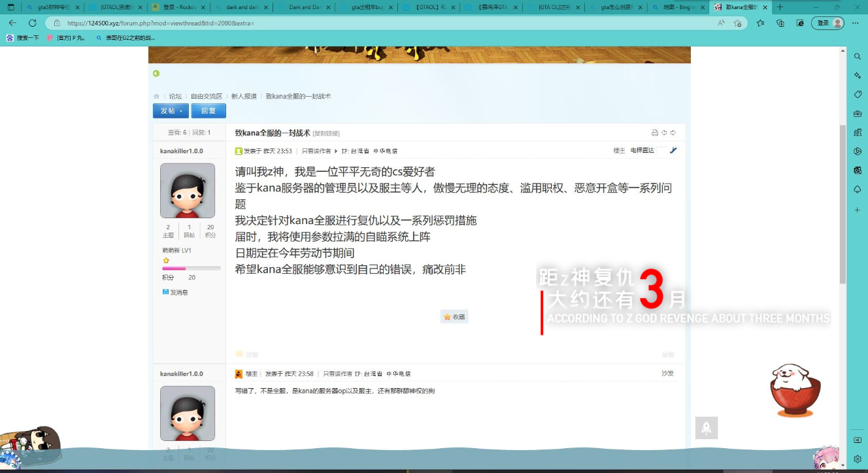The height and width of the screenshot is (473, 868).
Task: Click the home icon in the breadcrumb
Action: [157, 97]
